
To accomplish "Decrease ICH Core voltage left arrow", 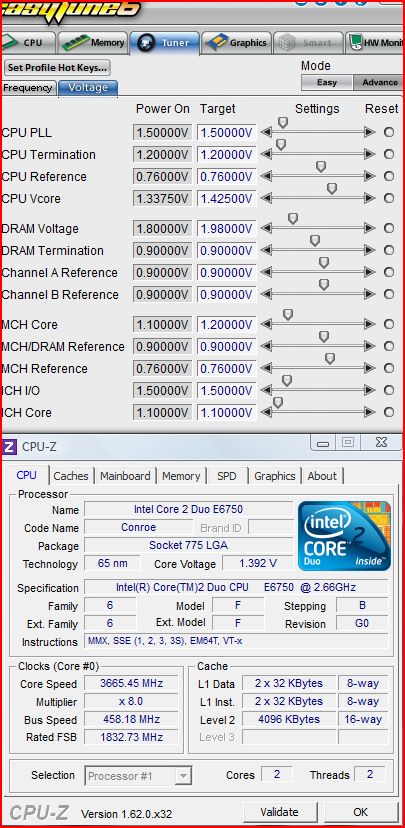I will 267,412.
